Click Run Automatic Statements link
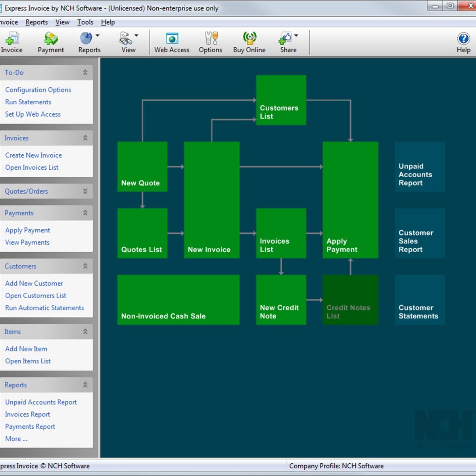This screenshot has height=476, width=476. (x=44, y=308)
